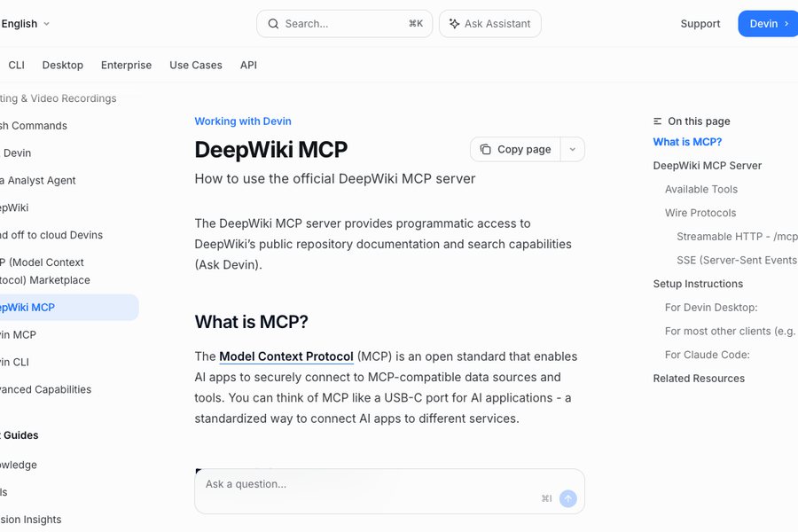The image size is (798, 532).
Task: Open hand off to cloud Devins item
Action: [x=51, y=235]
